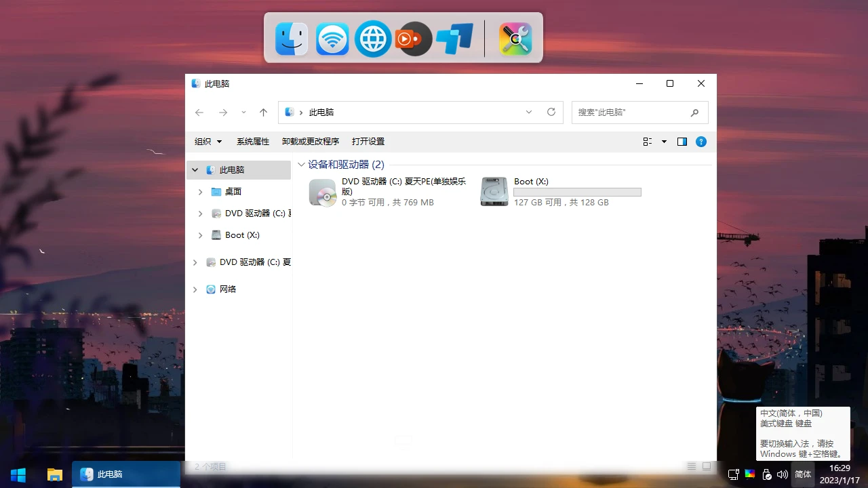The image size is (868, 488).
Task: Expand the 桌面 tree node
Action: pos(200,192)
